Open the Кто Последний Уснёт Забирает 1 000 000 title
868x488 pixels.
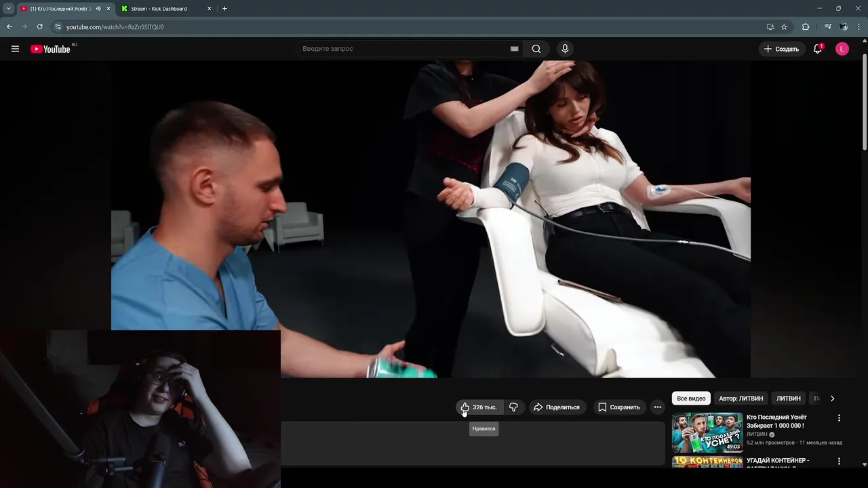pyautogui.click(x=776, y=422)
